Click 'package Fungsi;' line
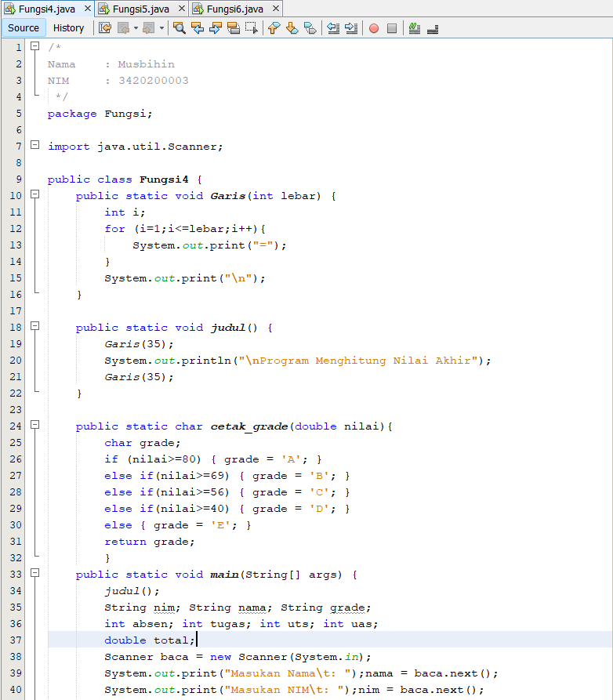The image size is (613, 700). pos(100,114)
